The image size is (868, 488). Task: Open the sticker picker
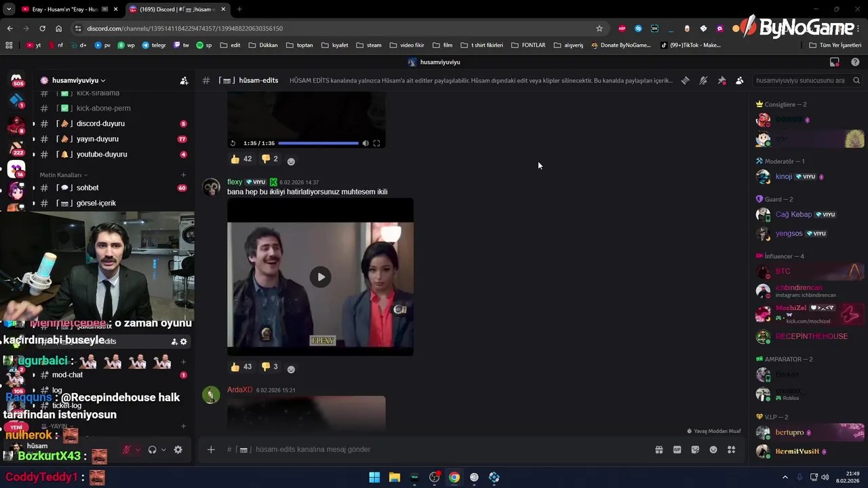tap(695, 449)
